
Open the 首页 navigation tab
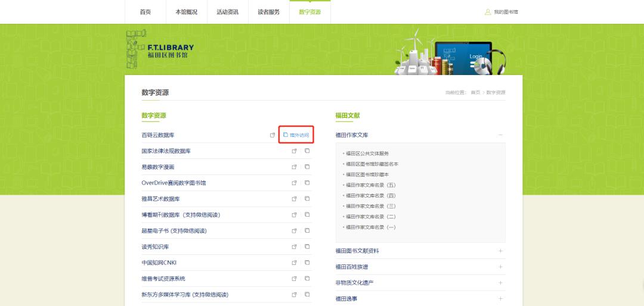click(x=145, y=12)
